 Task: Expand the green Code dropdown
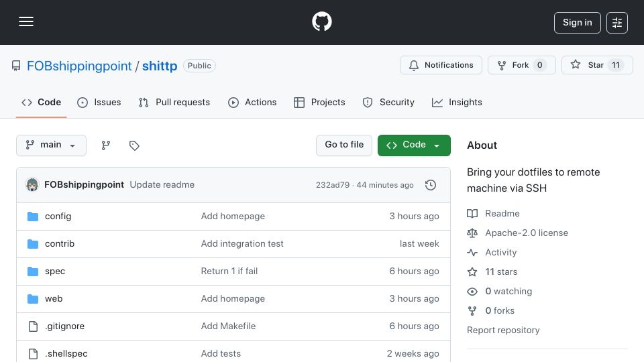tap(414, 145)
